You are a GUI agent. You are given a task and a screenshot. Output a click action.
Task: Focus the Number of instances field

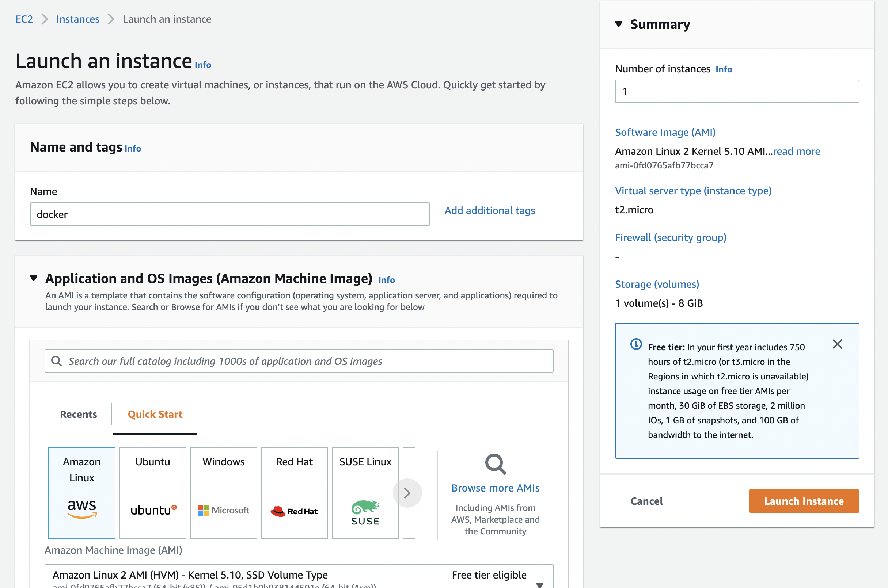[x=736, y=92]
